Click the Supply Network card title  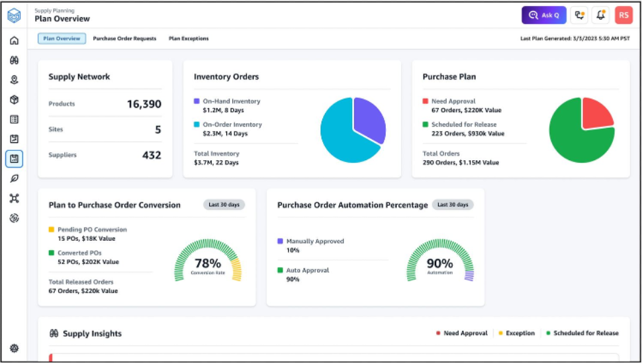(x=79, y=77)
